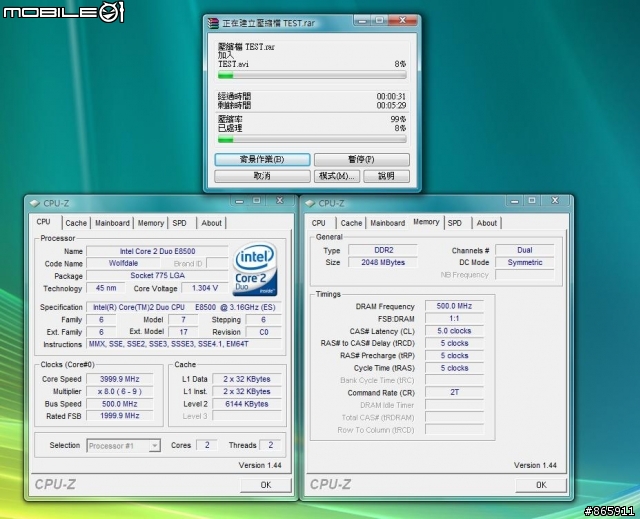Open About tab in right CPU-Z window

point(487,223)
